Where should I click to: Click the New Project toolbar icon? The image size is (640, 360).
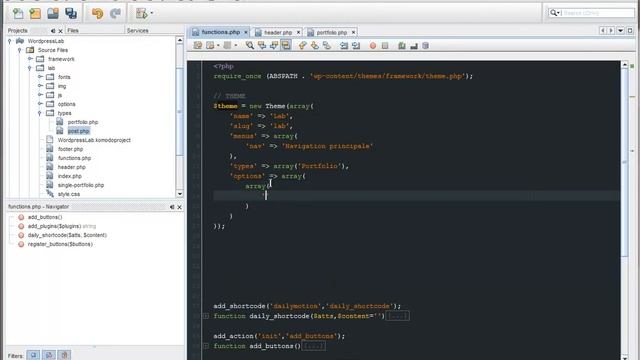tap(36, 13)
